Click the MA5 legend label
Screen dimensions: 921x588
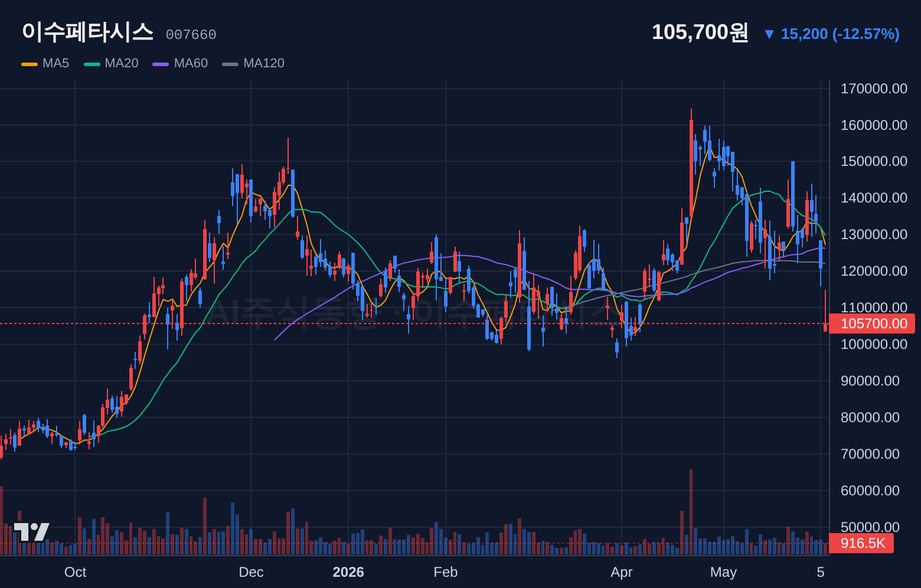[55, 63]
